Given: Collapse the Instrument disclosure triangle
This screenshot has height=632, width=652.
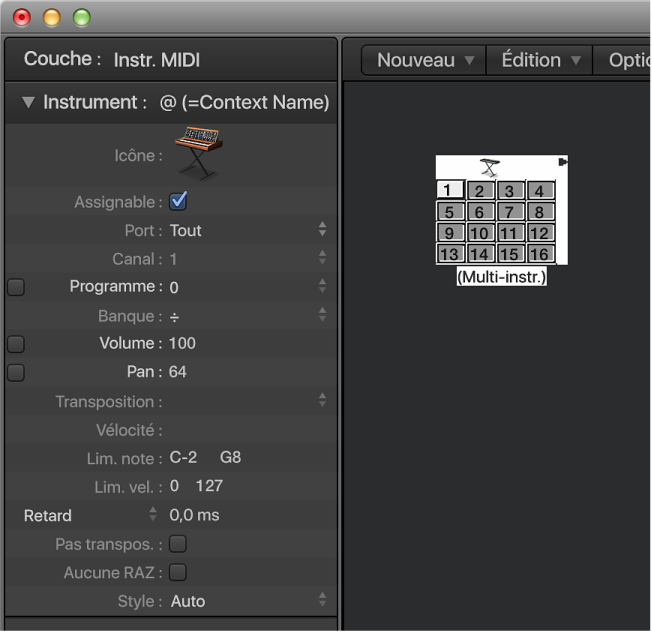Looking at the screenshot, I should click(28, 102).
